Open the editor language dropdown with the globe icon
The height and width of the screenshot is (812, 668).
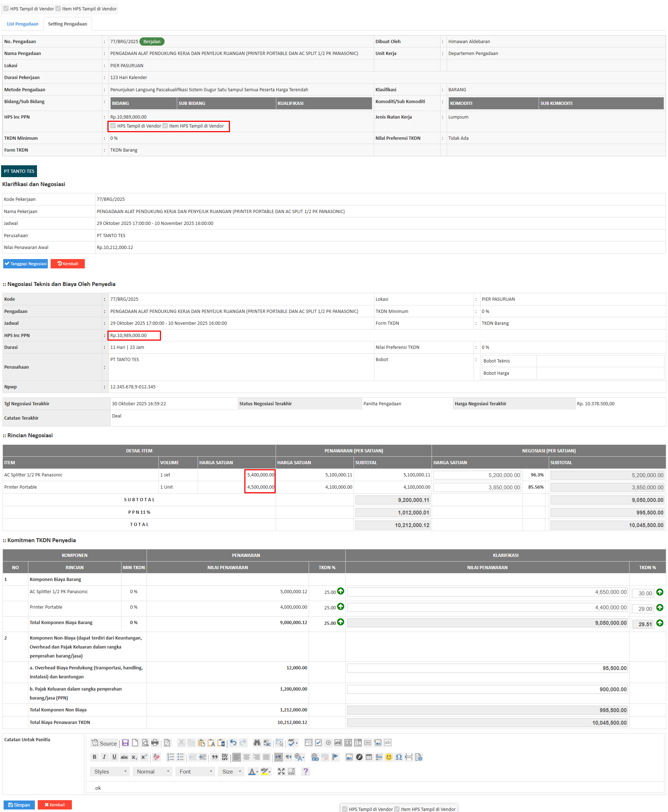tap(299, 757)
